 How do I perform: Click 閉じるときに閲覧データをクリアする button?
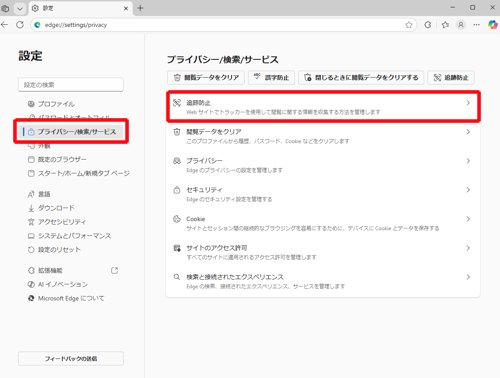(x=361, y=78)
